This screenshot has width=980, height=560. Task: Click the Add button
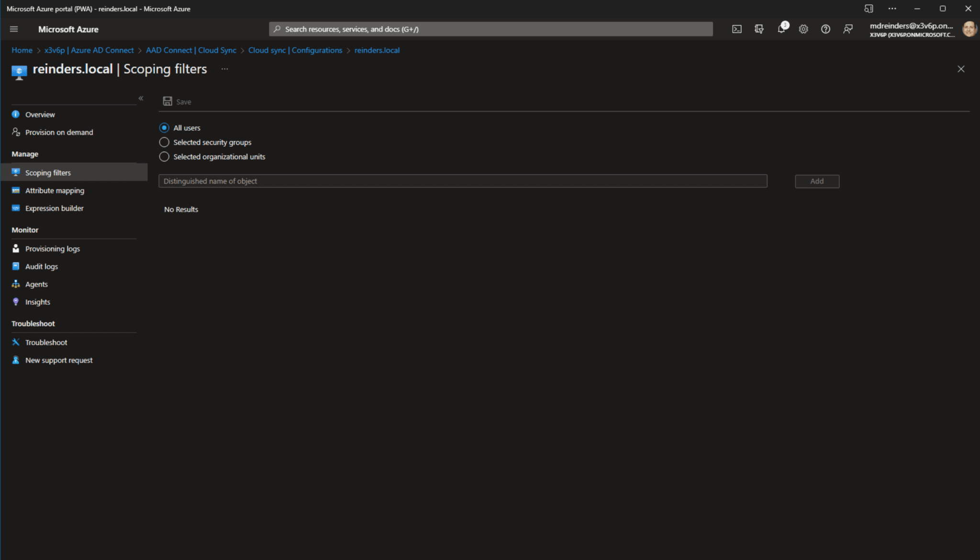click(817, 181)
